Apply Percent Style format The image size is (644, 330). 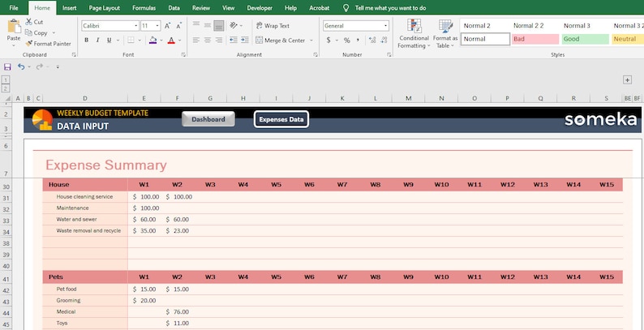347,41
